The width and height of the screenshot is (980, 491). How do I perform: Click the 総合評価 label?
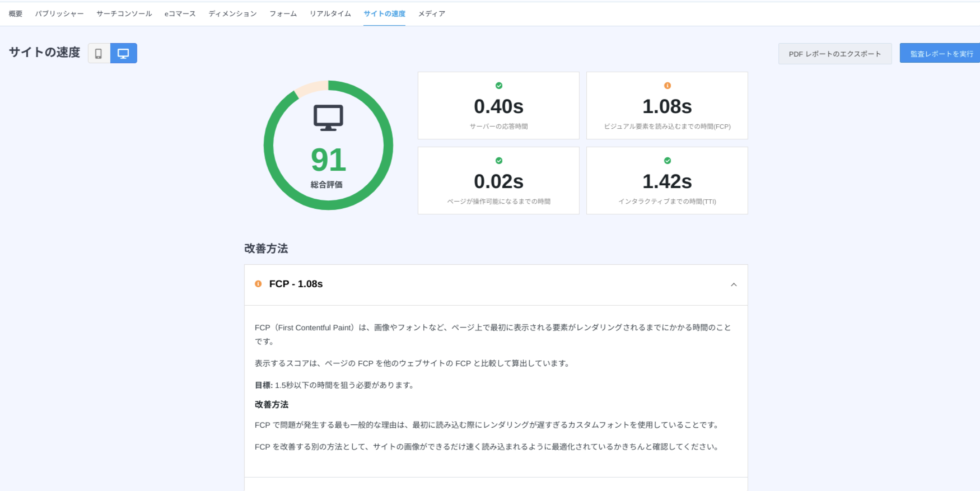(326, 185)
